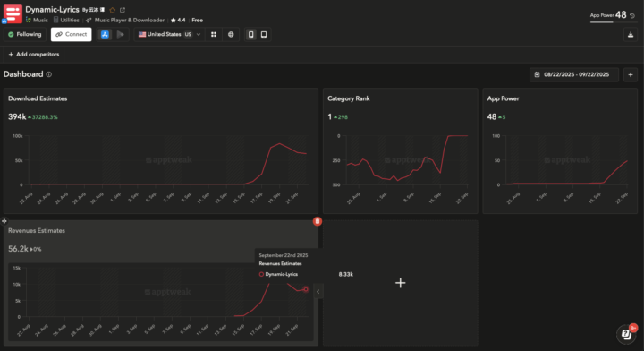Click the App Power 48 header score
Viewport: 644px width, 351px height.
coord(621,15)
